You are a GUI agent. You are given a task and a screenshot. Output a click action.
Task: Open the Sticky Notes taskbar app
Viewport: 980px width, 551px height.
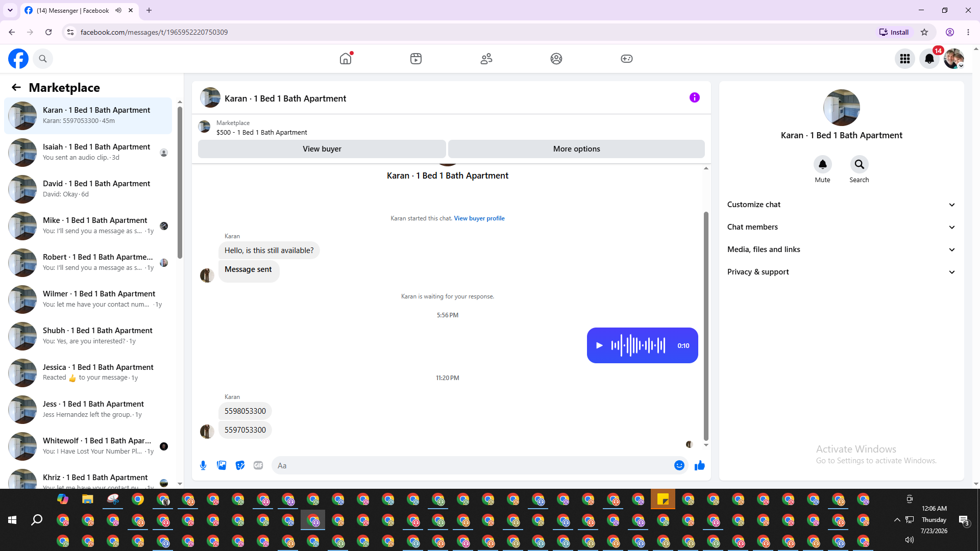[663, 499]
